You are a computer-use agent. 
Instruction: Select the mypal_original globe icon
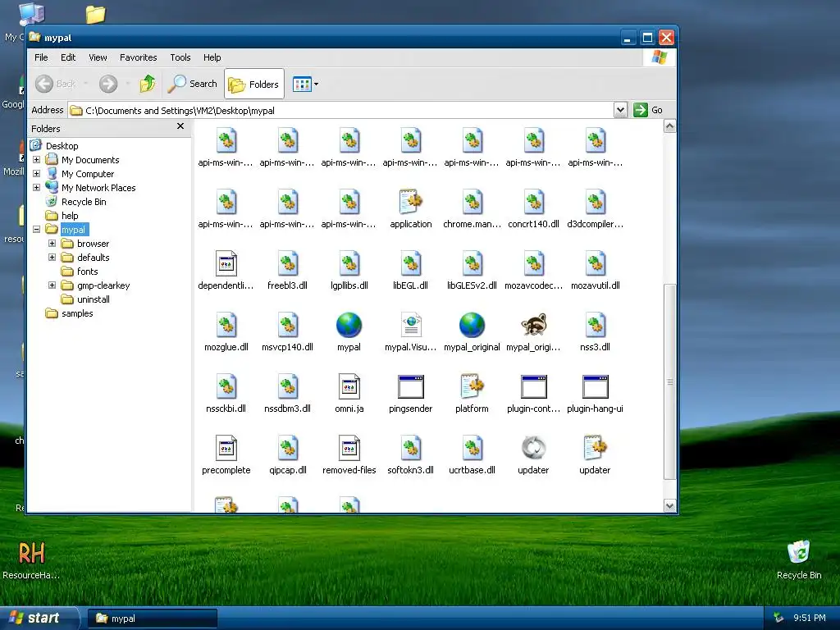472,325
